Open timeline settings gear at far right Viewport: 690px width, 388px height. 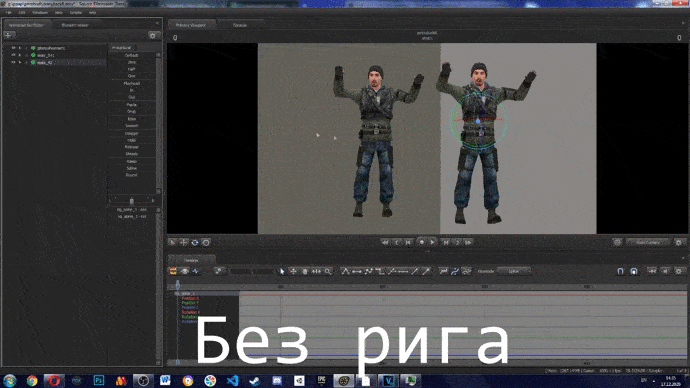(679, 271)
